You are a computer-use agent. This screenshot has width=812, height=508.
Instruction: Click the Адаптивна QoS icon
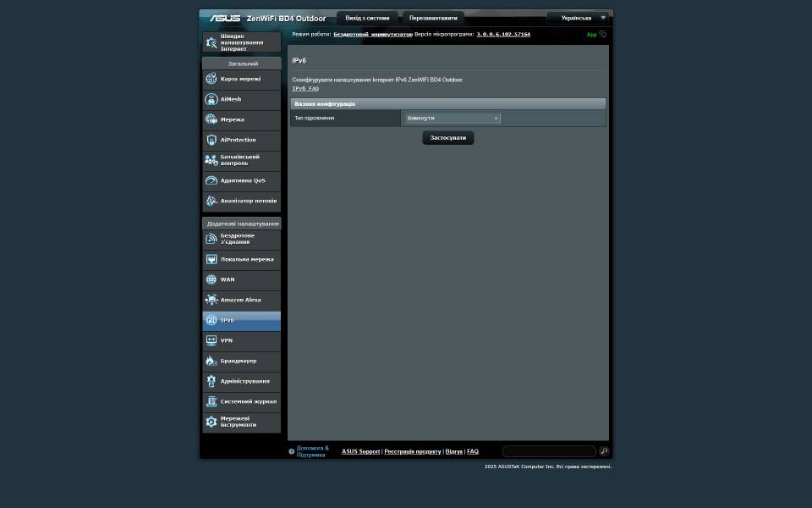pyautogui.click(x=211, y=180)
